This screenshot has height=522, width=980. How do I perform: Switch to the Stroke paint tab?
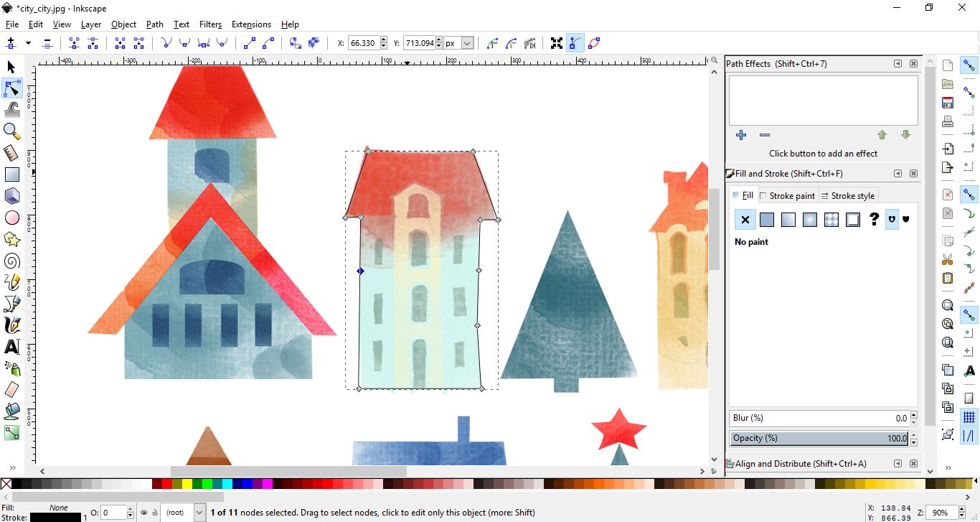pyautogui.click(x=787, y=195)
